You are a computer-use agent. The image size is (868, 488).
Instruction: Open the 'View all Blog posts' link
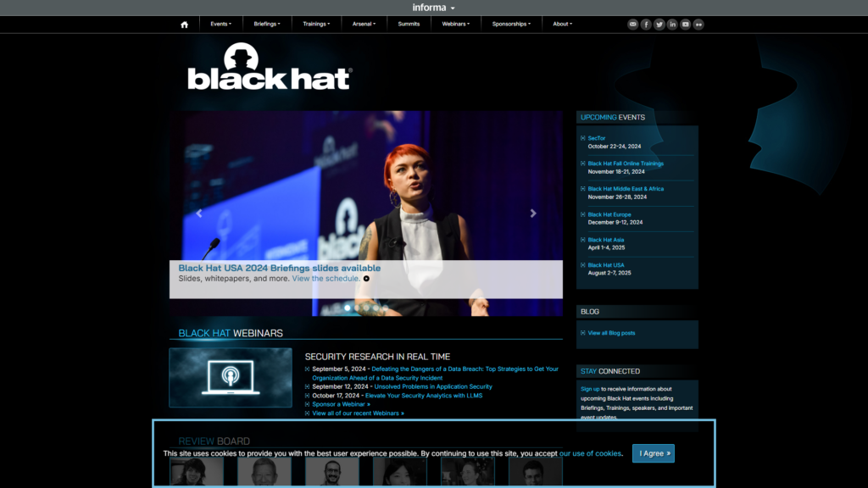pyautogui.click(x=611, y=333)
